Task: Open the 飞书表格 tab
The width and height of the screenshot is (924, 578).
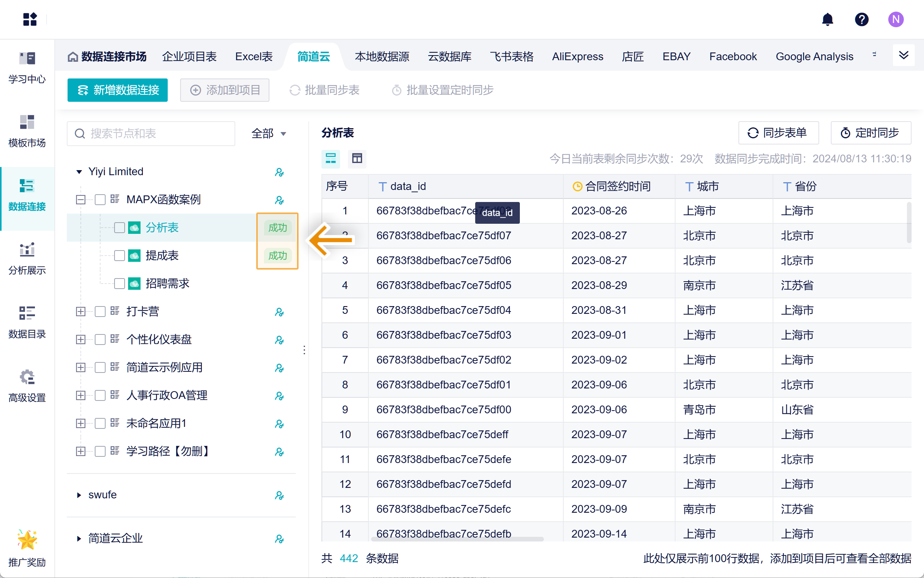Action: (x=511, y=57)
